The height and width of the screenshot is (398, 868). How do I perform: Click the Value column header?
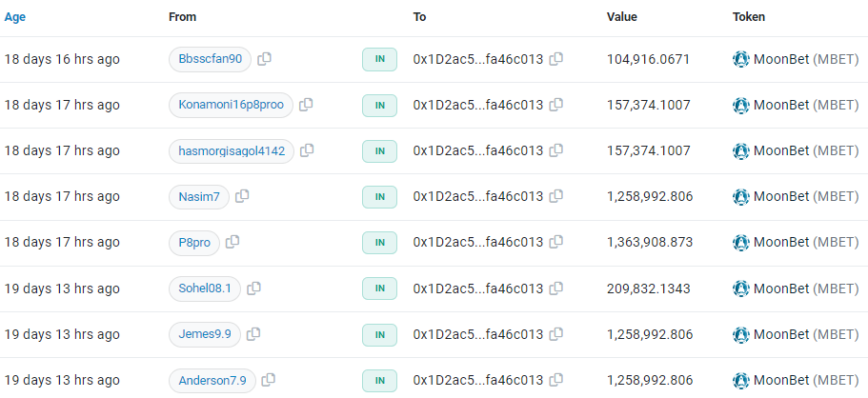pos(621,17)
